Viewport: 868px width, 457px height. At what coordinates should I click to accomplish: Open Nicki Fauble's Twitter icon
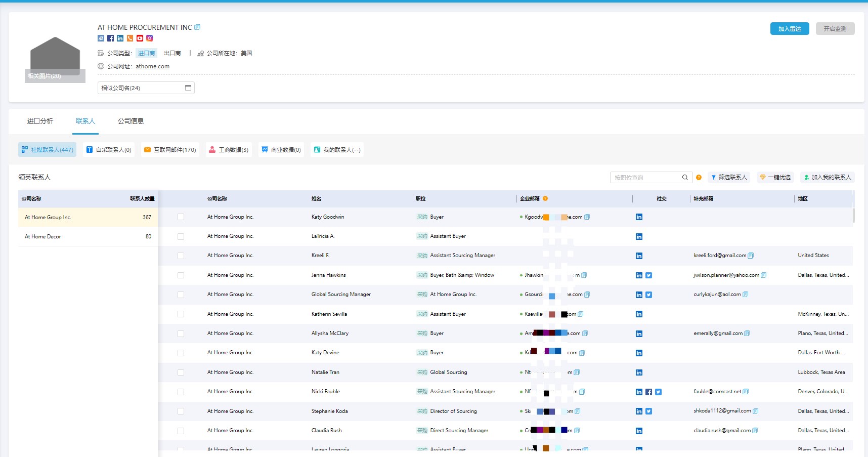(658, 392)
